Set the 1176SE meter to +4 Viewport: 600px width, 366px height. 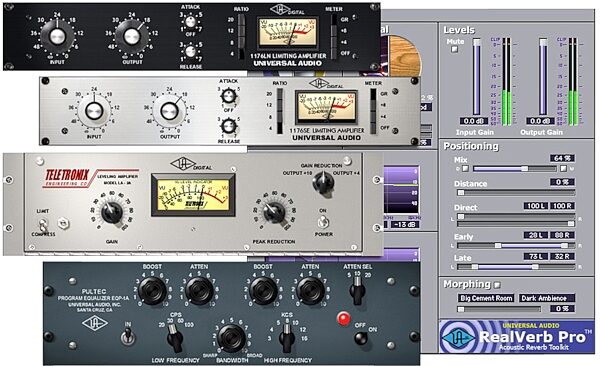coord(373,117)
